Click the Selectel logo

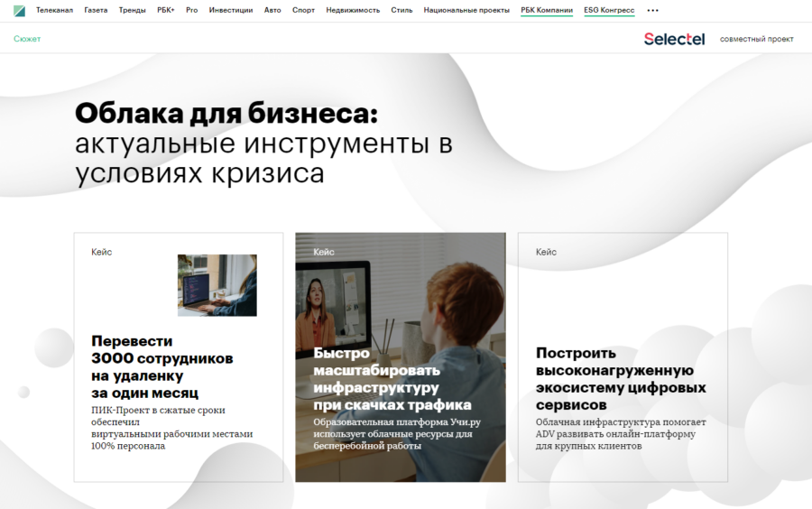coord(674,39)
